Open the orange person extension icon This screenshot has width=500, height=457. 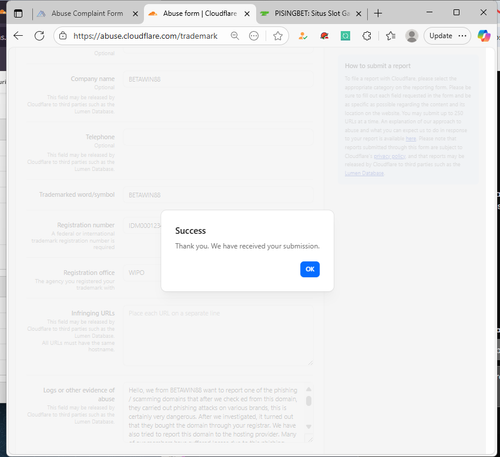[303, 36]
